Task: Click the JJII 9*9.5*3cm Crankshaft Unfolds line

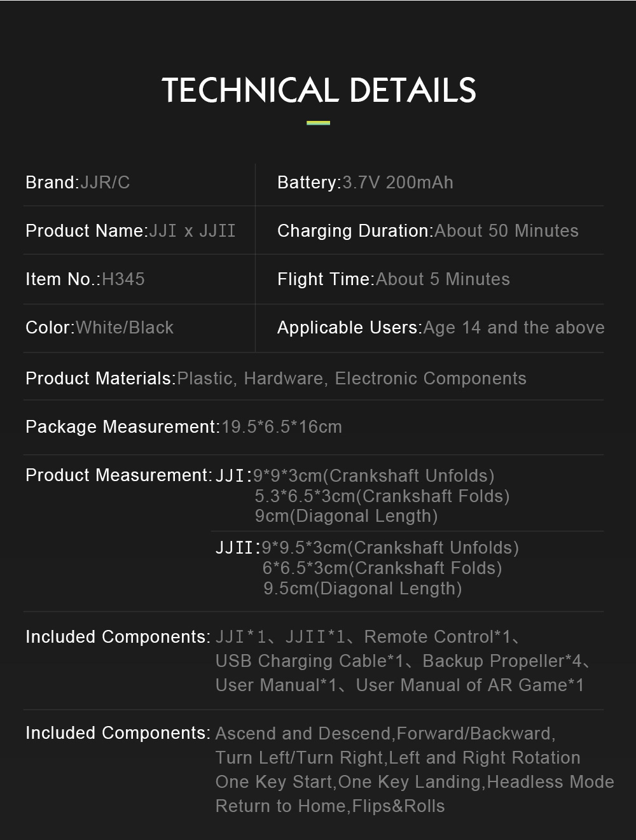Action: [367, 548]
